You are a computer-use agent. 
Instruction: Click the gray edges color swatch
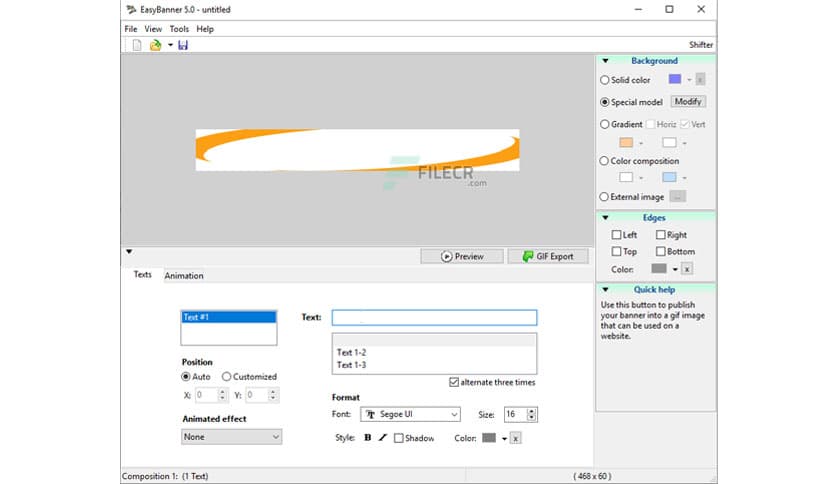(659, 268)
